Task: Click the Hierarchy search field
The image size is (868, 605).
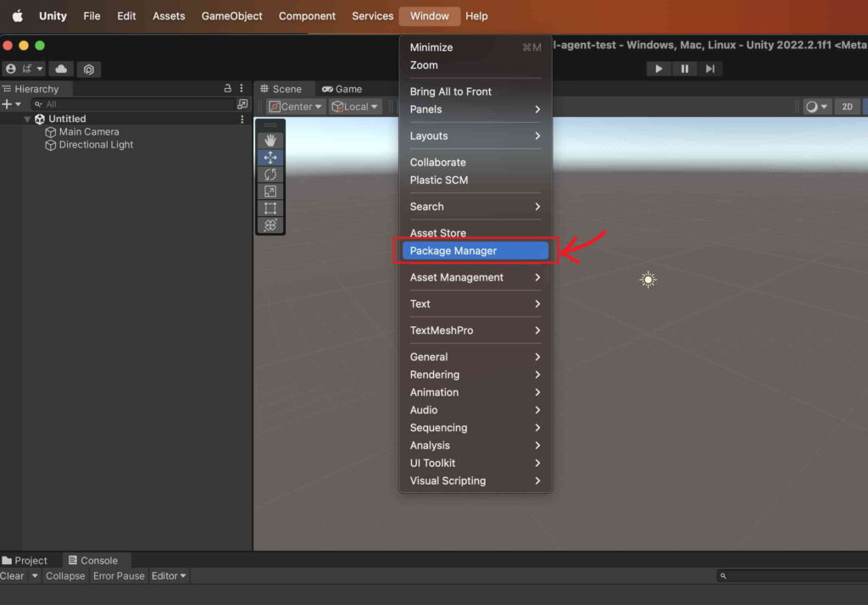Action: point(133,104)
